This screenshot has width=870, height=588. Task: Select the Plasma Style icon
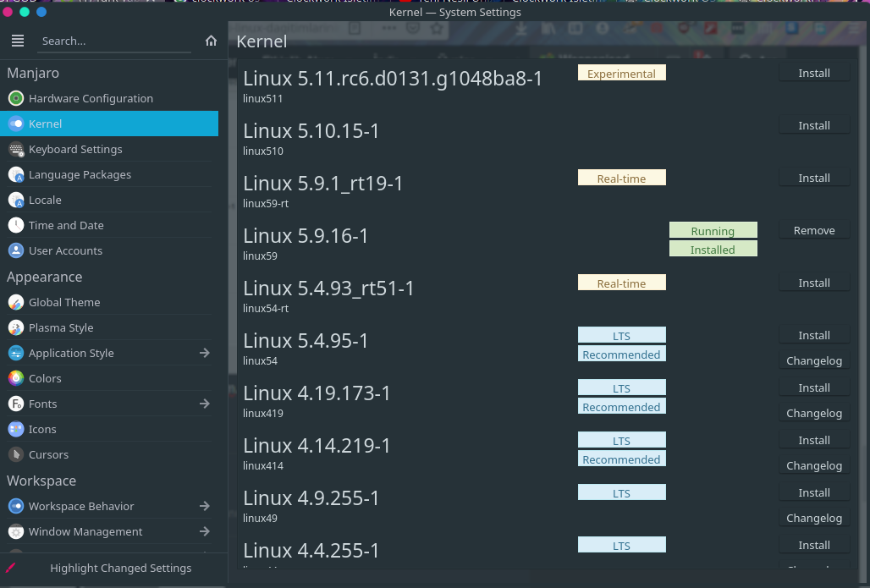tap(16, 327)
